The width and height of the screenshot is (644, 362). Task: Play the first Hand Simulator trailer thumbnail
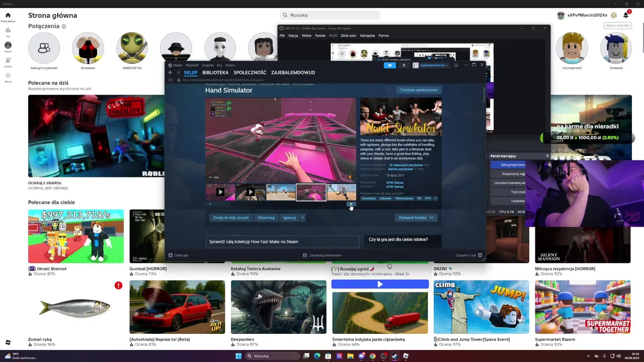(x=220, y=192)
